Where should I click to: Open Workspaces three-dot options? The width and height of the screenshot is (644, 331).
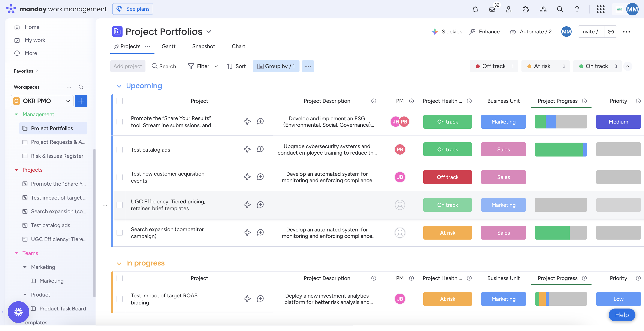(69, 87)
